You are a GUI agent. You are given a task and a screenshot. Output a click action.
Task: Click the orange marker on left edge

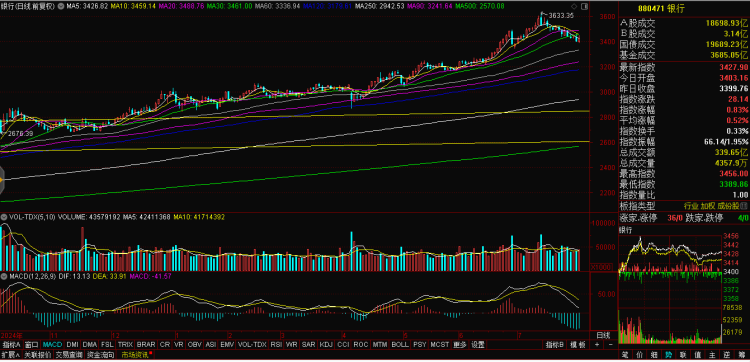point(1,180)
